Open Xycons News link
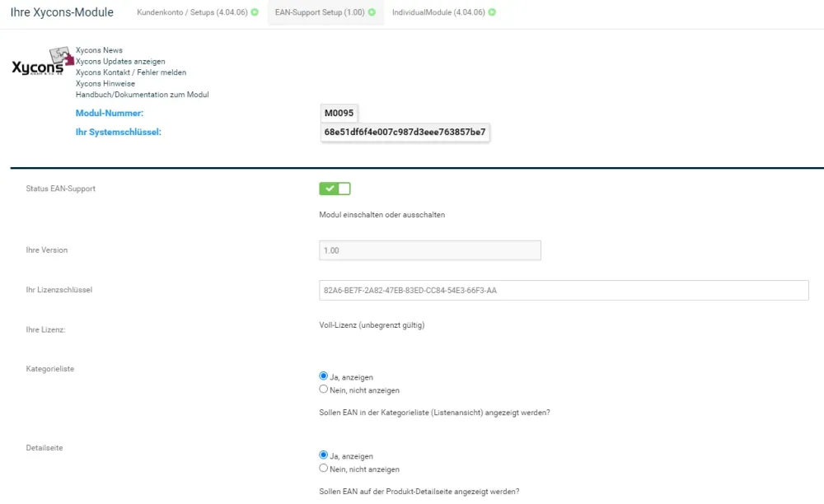 [x=99, y=50]
